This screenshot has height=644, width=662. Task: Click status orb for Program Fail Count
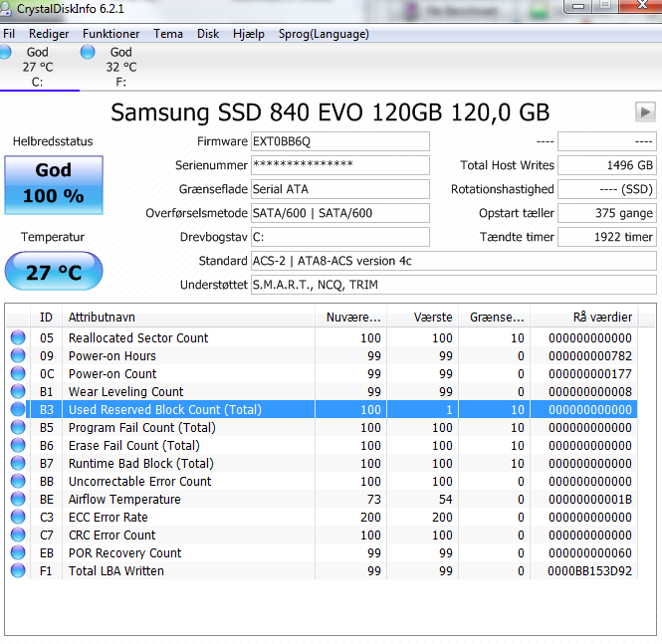point(18,427)
